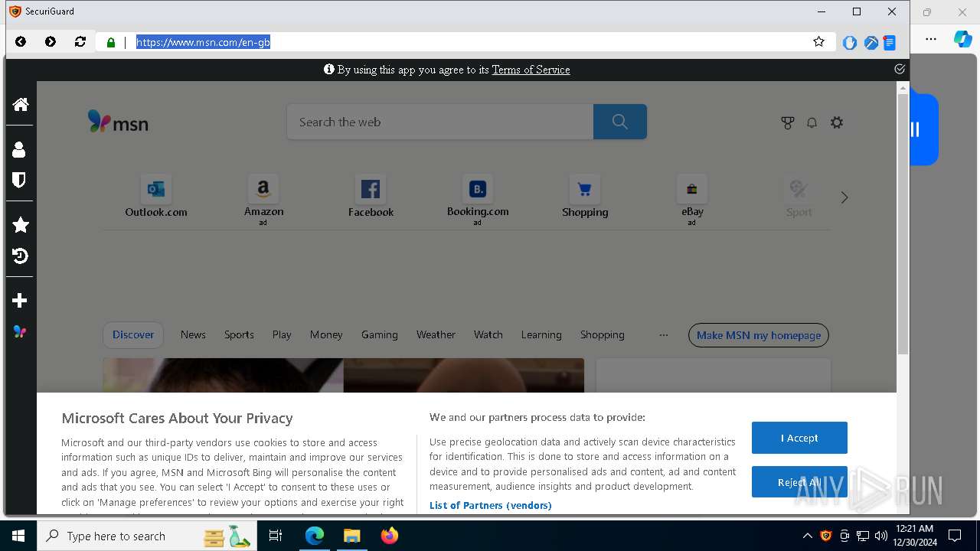The image size is (980, 551).
Task: Open the user profile sidebar icon
Action: [20, 149]
